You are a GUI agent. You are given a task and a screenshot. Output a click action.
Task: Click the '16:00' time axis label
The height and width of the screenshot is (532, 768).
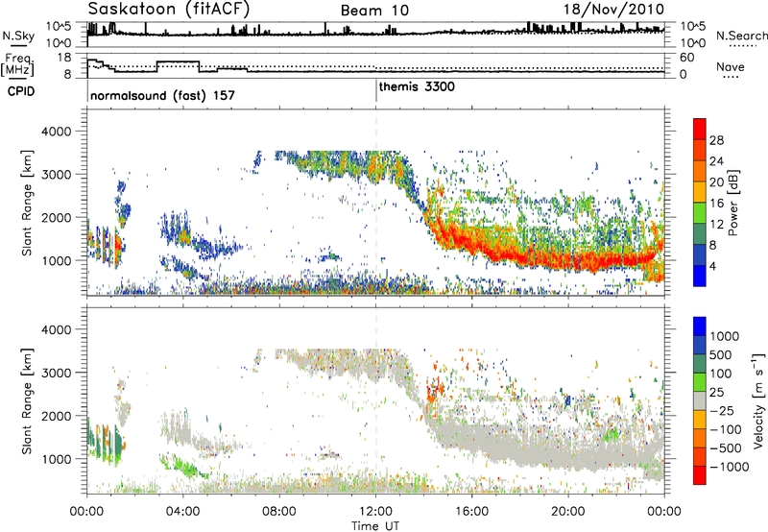click(471, 512)
